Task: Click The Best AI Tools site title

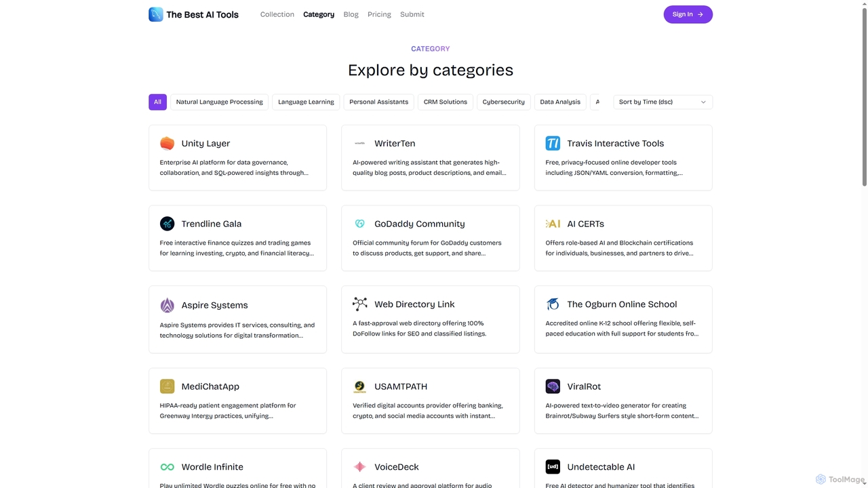Action: tap(202, 14)
